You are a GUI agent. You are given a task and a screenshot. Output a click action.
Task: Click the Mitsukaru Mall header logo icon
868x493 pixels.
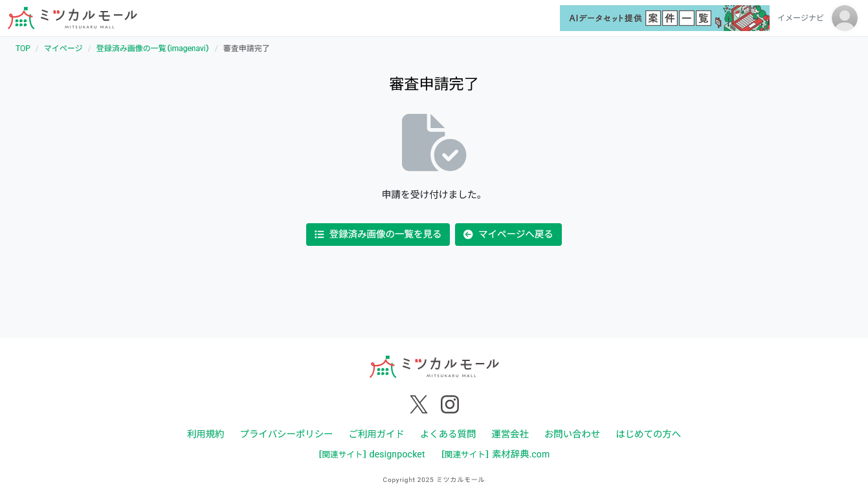tap(20, 17)
